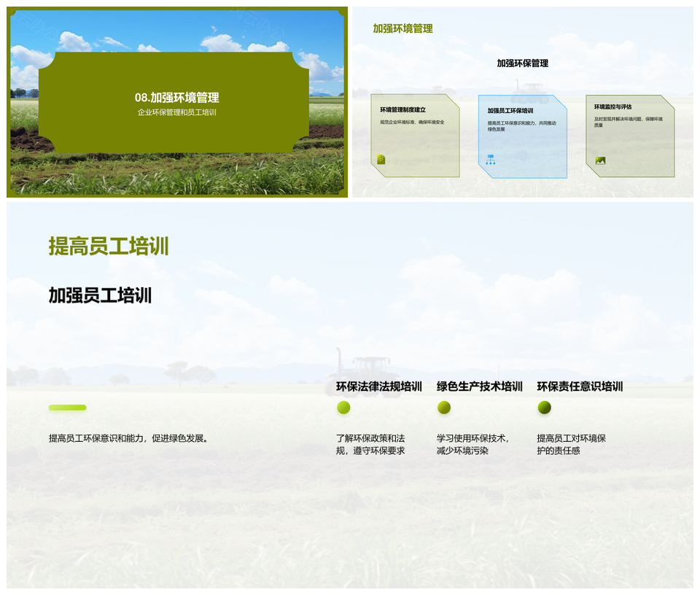
Task: Click the 绿色生产技术培训 column heading
Action: (x=479, y=386)
